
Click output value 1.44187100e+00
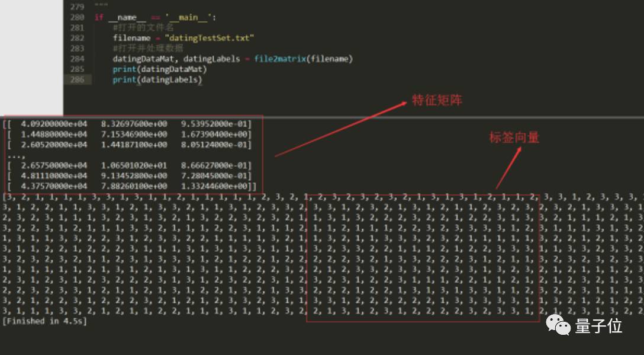tap(134, 145)
